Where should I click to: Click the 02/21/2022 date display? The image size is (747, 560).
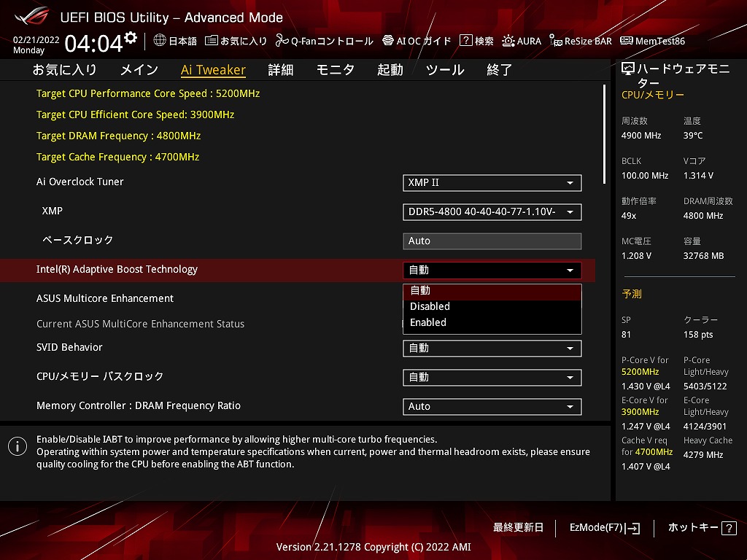(36, 40)
